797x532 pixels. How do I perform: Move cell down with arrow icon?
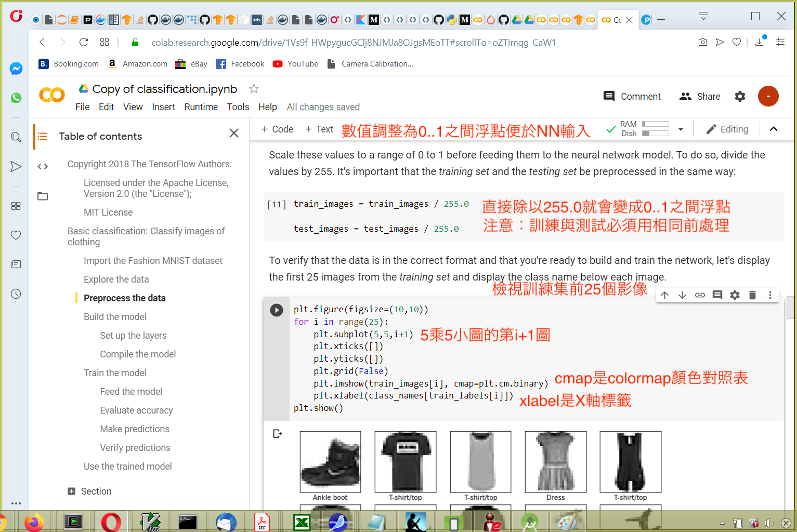[x=682, y=295]
